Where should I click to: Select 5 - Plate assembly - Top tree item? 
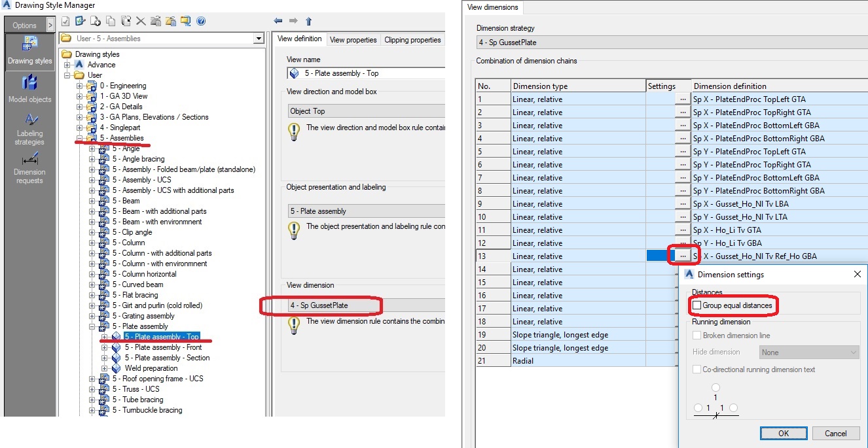[x=161, y=337]
